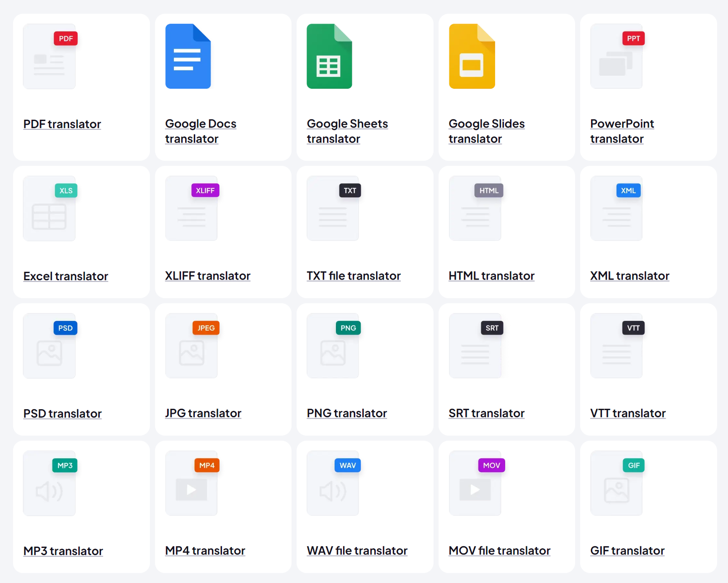
Task: Click the PNG image file icon
Action: click(x=334, y=346)
